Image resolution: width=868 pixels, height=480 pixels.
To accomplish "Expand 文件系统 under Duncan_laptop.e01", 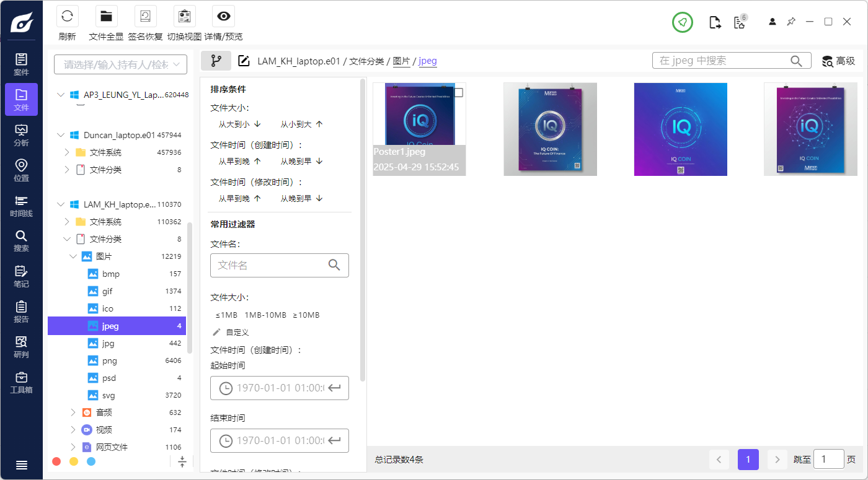I will 67,152.
